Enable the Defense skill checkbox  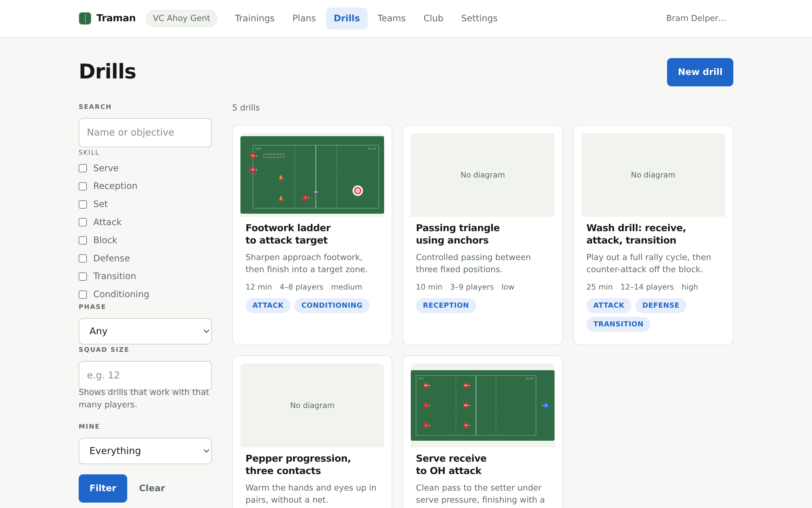coord(83,258)
